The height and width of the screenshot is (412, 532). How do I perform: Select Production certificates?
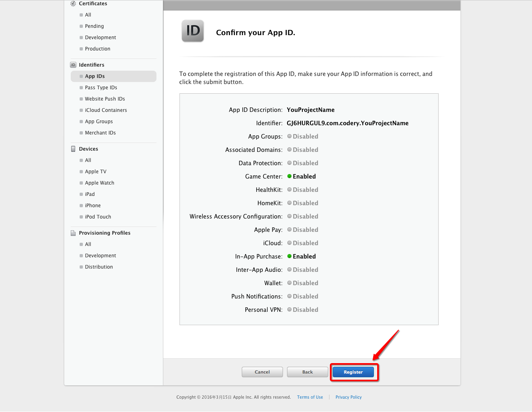point(97,49)
